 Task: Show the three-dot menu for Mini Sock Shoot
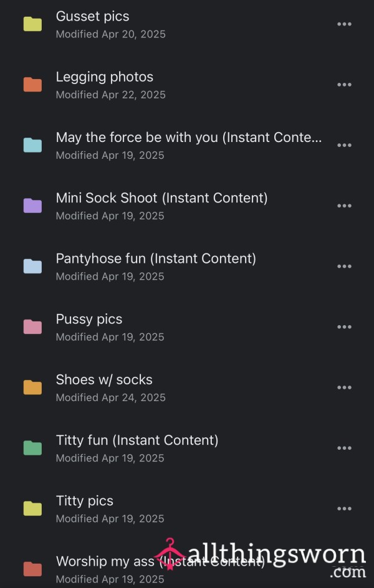tap(344, 206)
